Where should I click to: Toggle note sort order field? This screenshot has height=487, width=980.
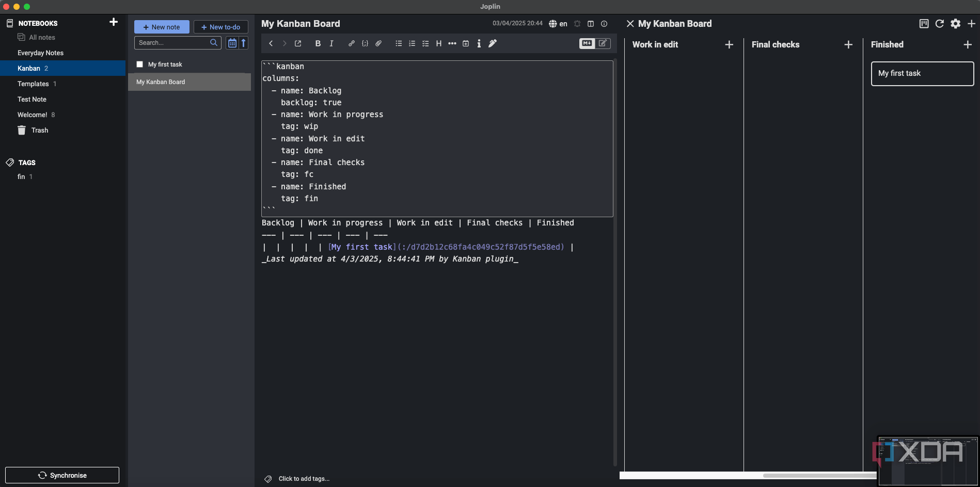point(232,43)
